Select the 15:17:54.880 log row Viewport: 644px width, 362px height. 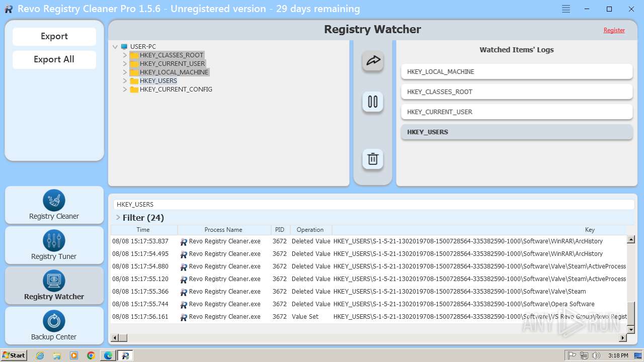[x=369, y=266]
